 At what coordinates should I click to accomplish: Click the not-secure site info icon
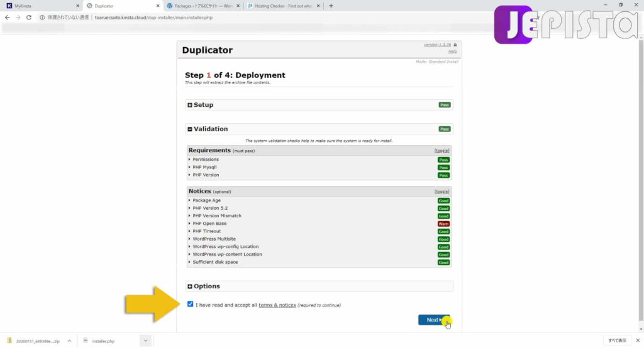click(42, 18)
